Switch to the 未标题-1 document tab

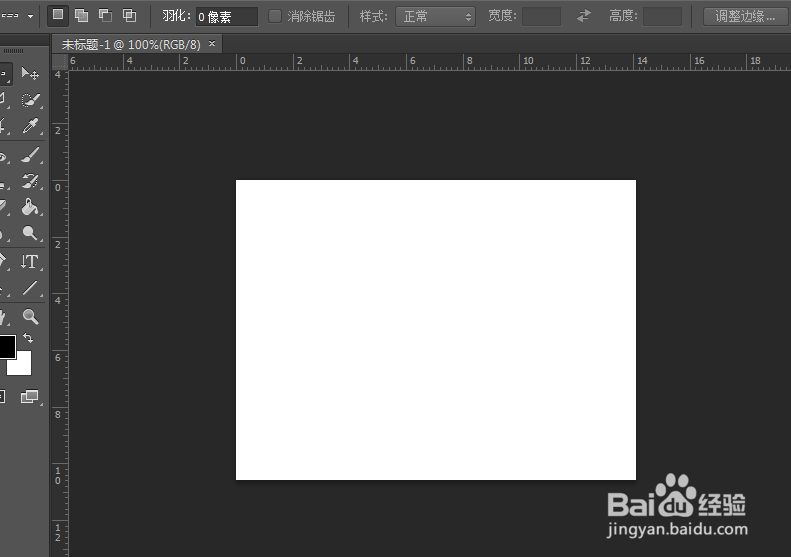tap(131, 44)
